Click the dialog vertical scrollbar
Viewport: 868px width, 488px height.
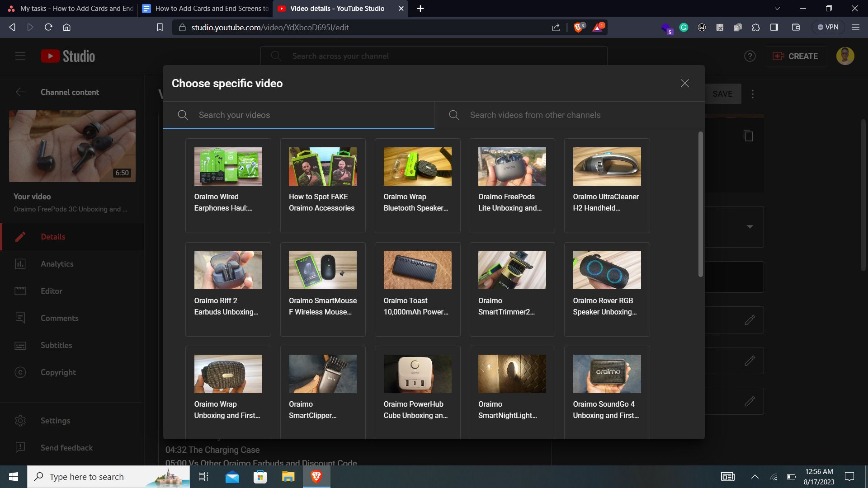(701, 204)
